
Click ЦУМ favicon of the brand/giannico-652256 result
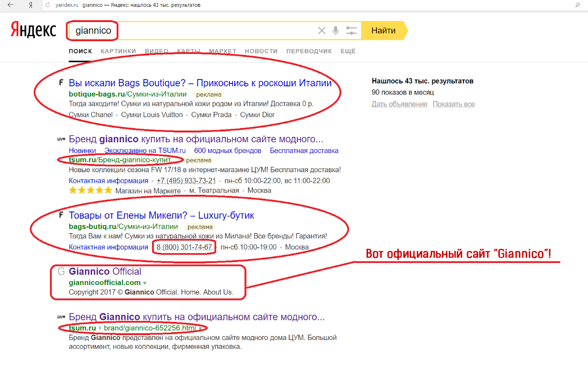(61, 317)
